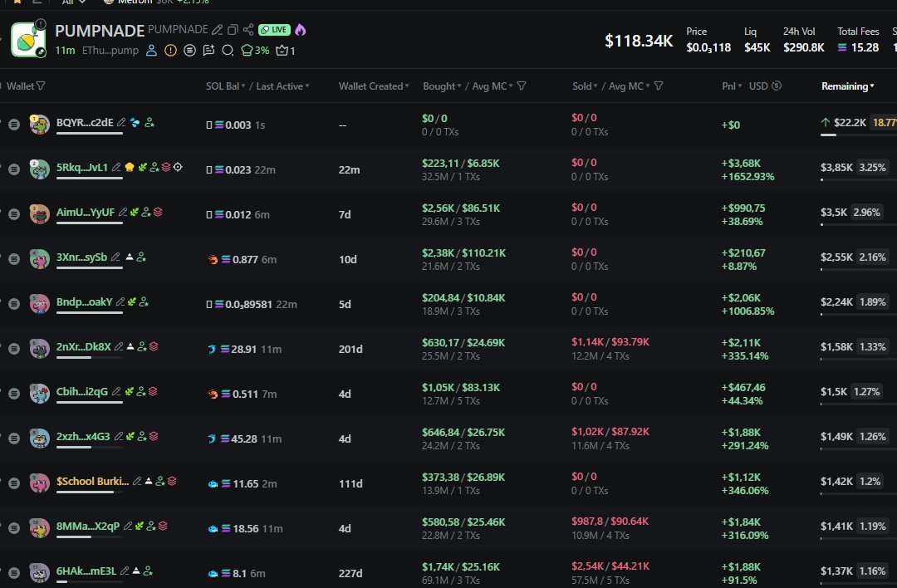Open wallet 3Xnr...sySb

pyautogui.click(x=81, y=257)
